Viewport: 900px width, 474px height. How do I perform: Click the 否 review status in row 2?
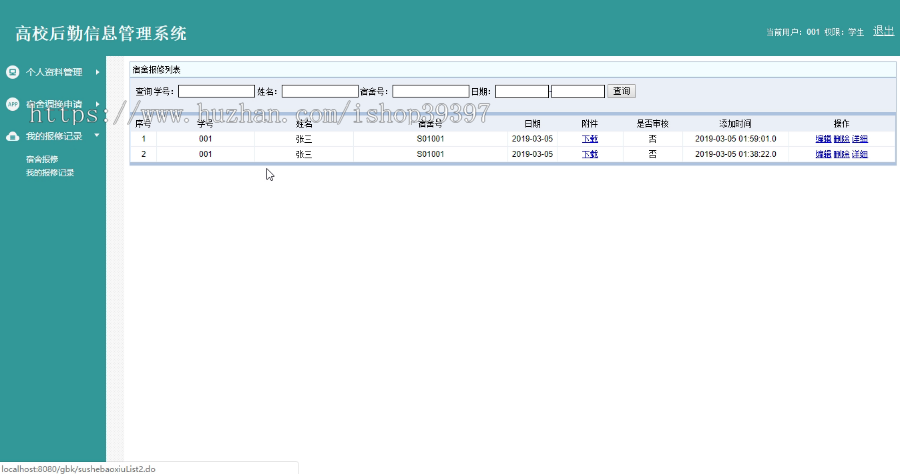coord(653,154)
